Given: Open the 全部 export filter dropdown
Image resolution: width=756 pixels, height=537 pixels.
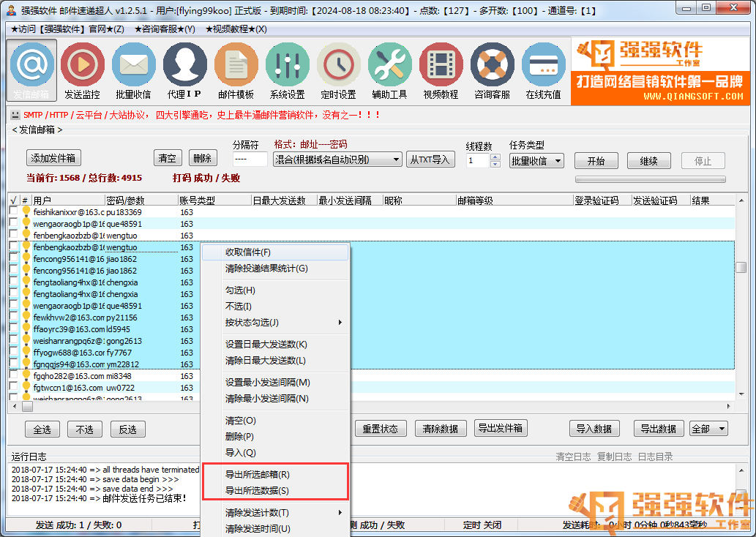Looking at the screenshot, I should pos(708,429).
